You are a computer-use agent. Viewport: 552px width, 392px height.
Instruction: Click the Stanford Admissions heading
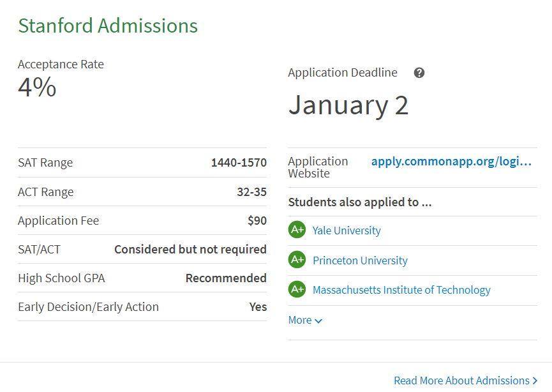pos(108,26)
